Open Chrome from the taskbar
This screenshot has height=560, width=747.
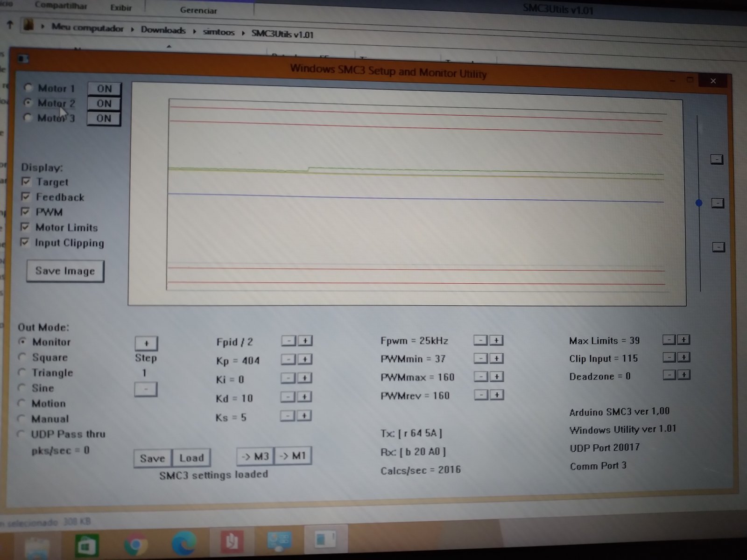click(136, 545)
